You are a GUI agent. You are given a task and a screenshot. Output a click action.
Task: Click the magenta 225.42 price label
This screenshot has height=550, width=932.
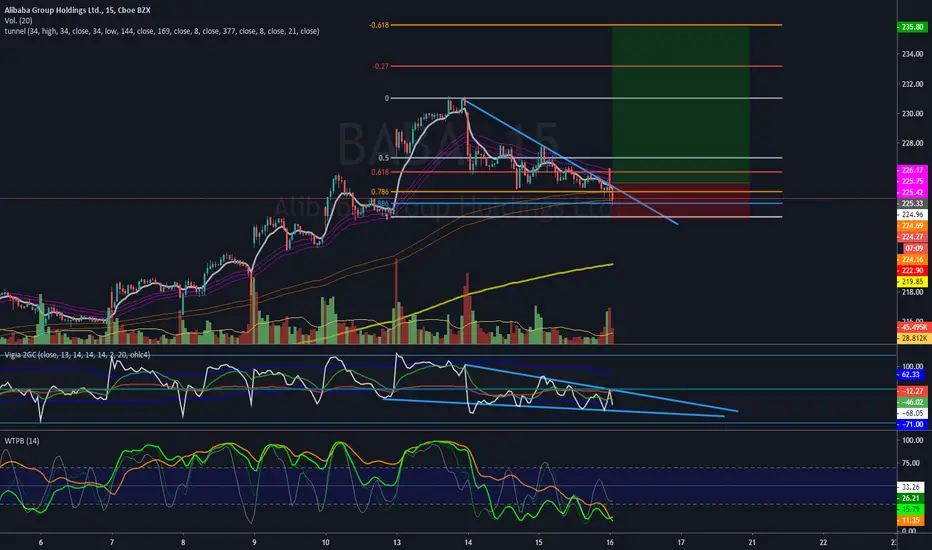pyautogui.click(x=912, y=193)
